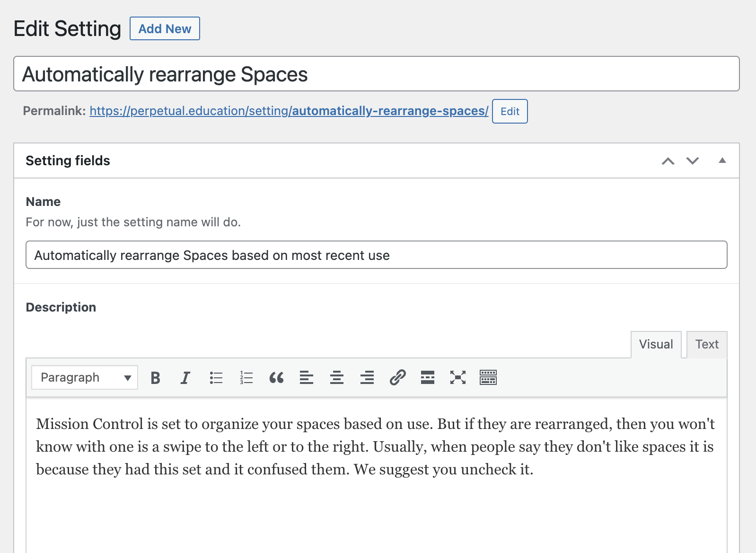
Task: Click into the Name input field
Action: (377, 255)
